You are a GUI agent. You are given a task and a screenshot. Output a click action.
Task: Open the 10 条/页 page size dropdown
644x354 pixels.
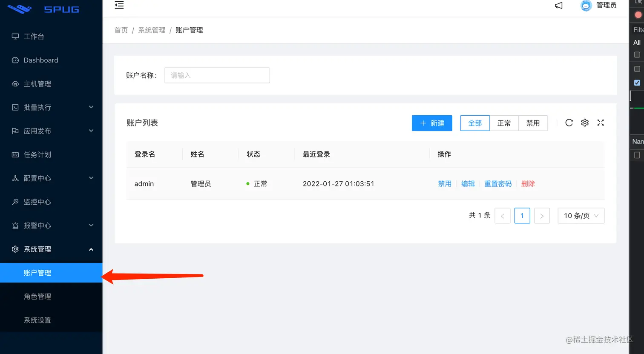[x=581, y=216]
